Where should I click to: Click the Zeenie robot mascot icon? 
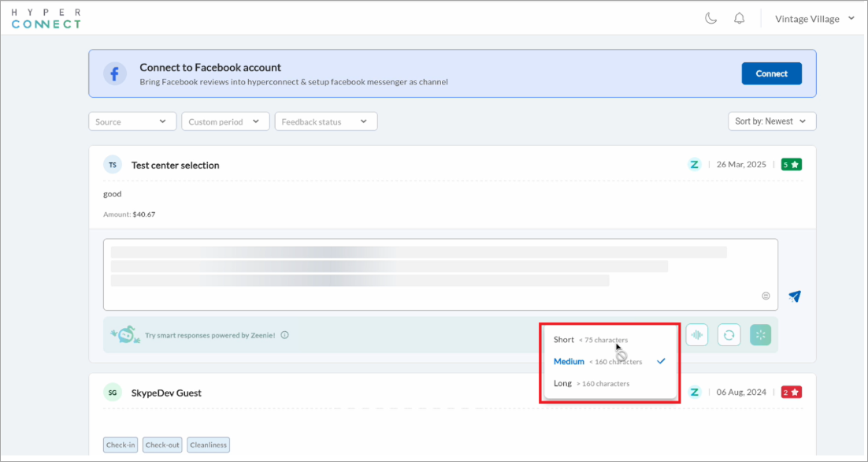[125, 334]
